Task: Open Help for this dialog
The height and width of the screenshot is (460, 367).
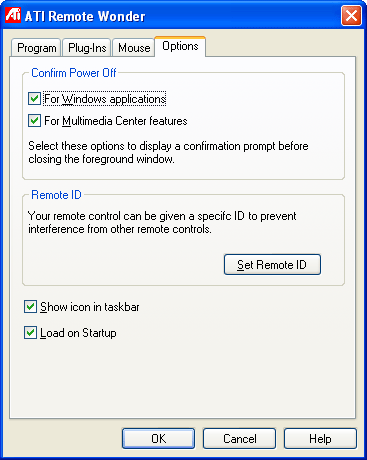Action: tap(320, 438)
